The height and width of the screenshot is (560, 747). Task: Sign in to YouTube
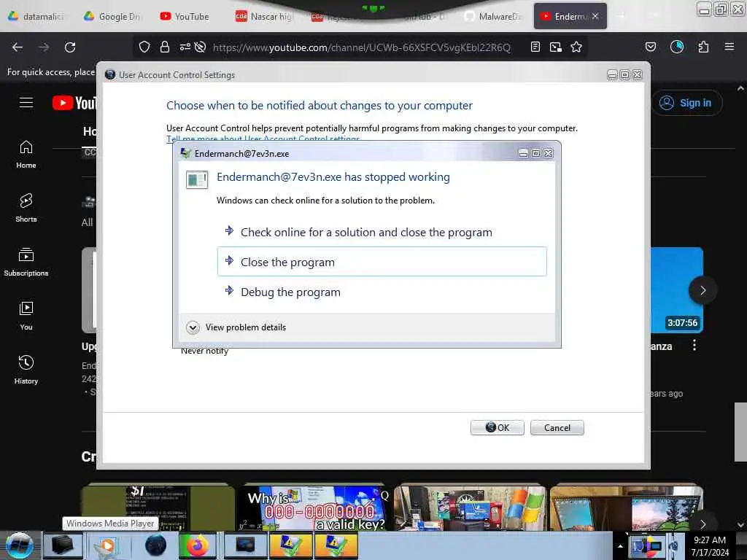687,103
